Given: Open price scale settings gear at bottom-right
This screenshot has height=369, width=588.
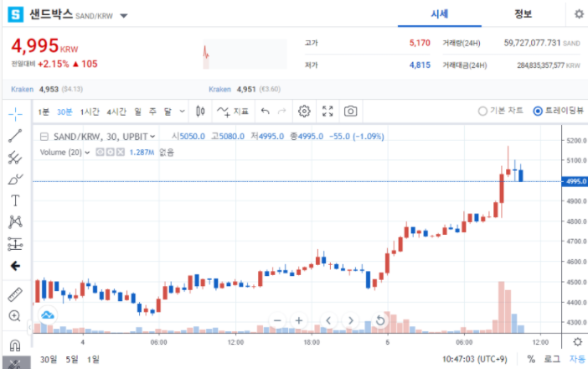Looking at the screenshot, I should click(x=577, y=342).
